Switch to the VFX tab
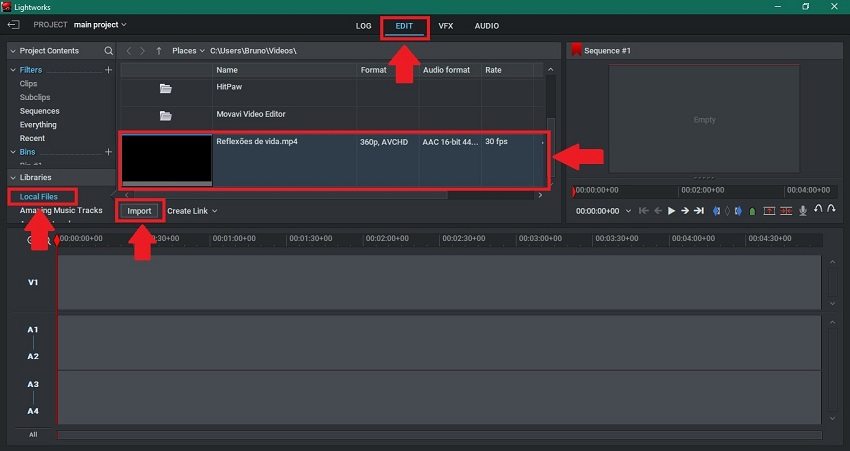This screenshot has height=451, width=850. (445, 26)
